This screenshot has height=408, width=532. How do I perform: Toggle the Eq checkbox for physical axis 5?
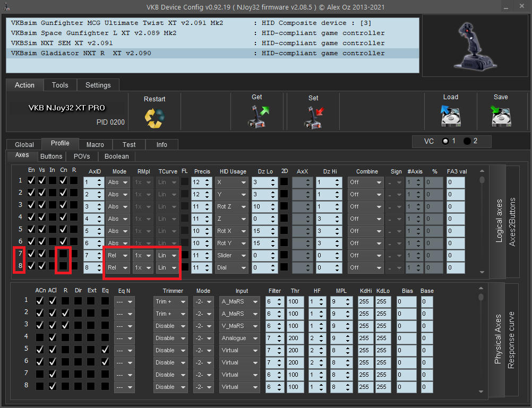pos(105,350)
